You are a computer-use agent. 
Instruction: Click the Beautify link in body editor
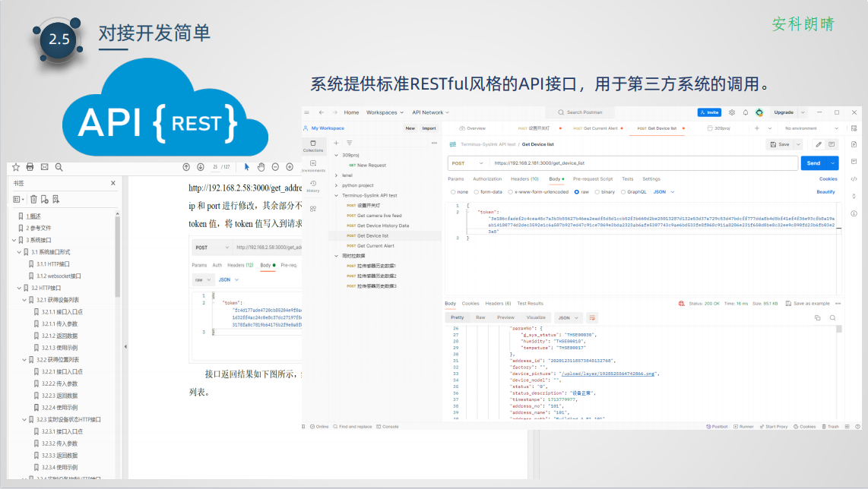coord(825,192)
